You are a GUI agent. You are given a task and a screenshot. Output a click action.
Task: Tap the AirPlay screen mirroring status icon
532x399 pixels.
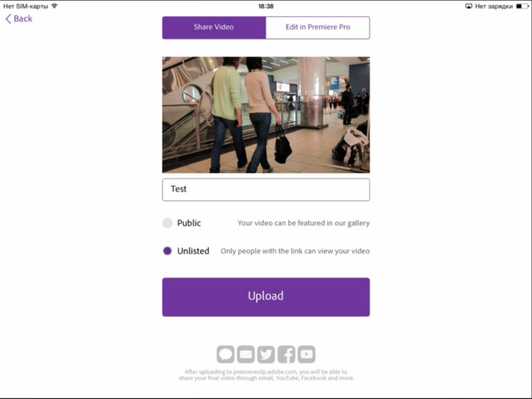pos(468,6)
